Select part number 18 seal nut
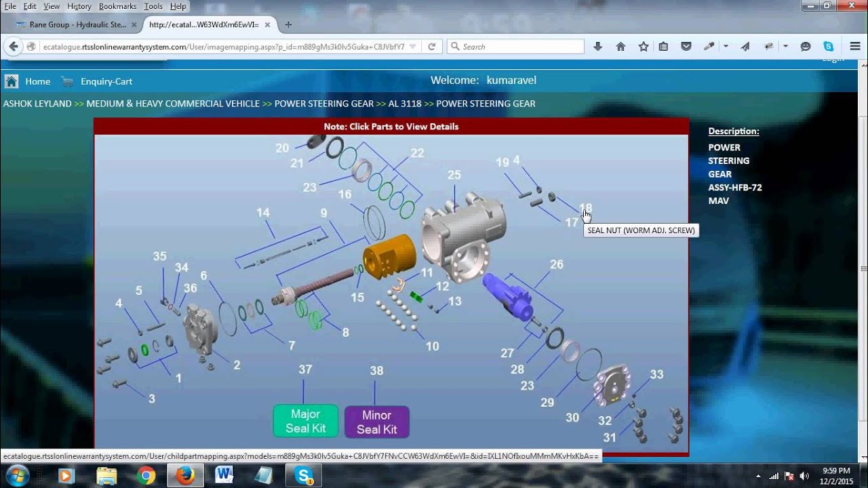The height and width of the screenshot is (488, 868). pos(586,208)
